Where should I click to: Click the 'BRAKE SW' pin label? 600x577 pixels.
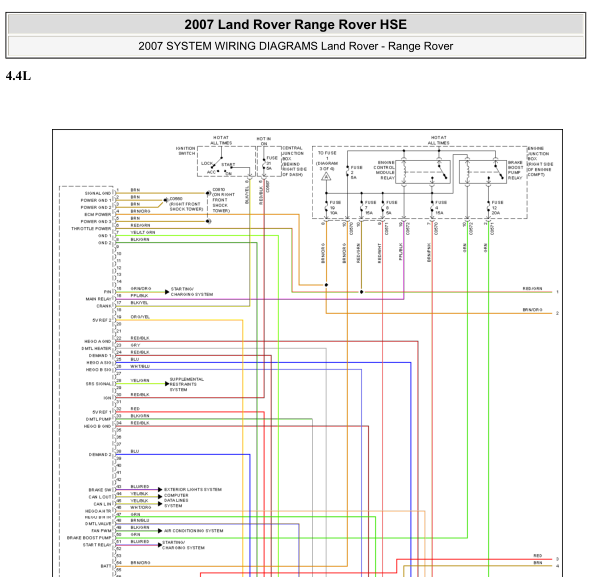pos(100,490)
